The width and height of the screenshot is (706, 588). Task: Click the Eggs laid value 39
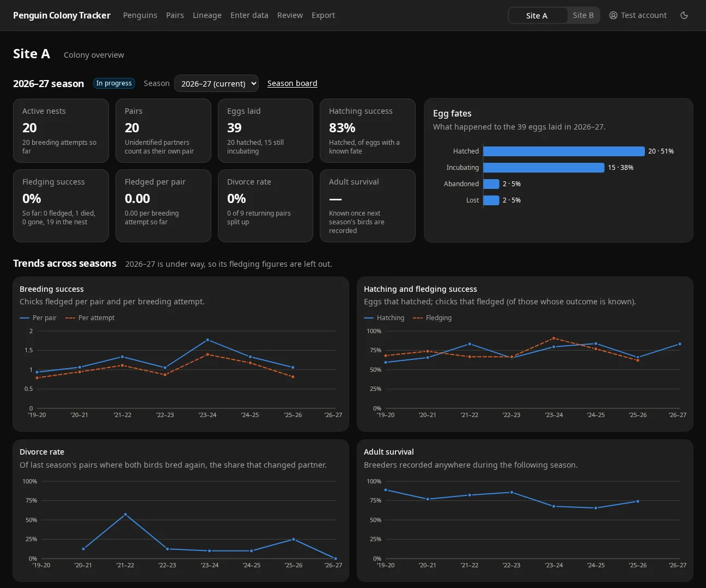[x=234, y=128]
